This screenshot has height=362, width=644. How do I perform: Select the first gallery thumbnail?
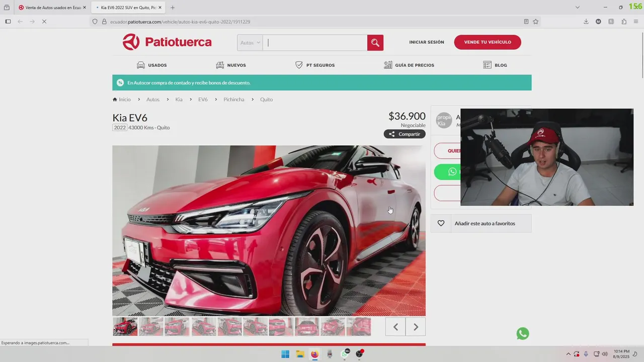[125, 327]
